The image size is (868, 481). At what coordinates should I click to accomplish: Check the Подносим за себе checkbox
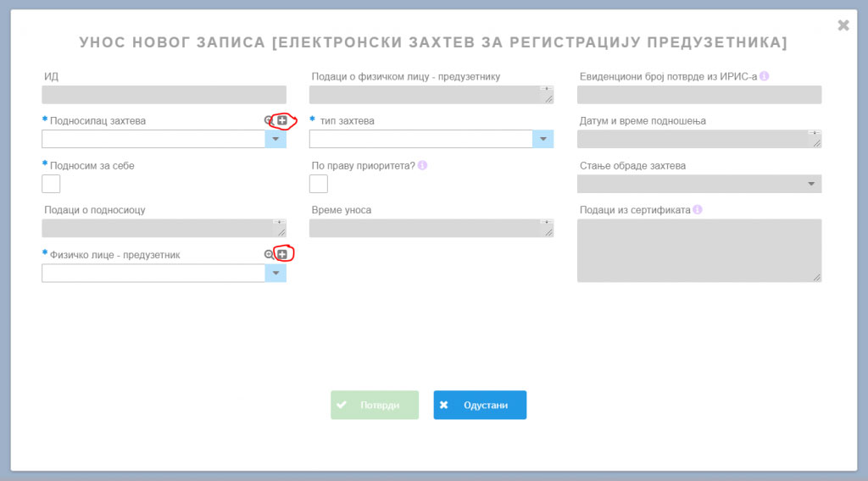[51, 184]
